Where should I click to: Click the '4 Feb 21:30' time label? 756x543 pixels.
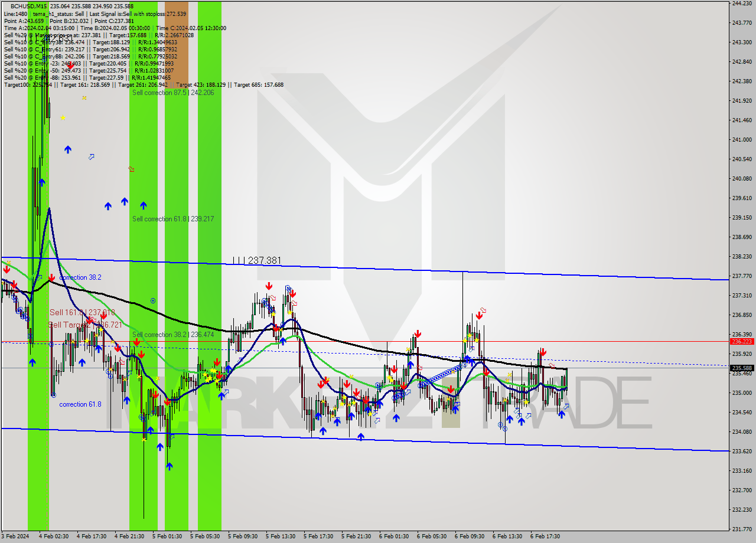tap(129, 537)
